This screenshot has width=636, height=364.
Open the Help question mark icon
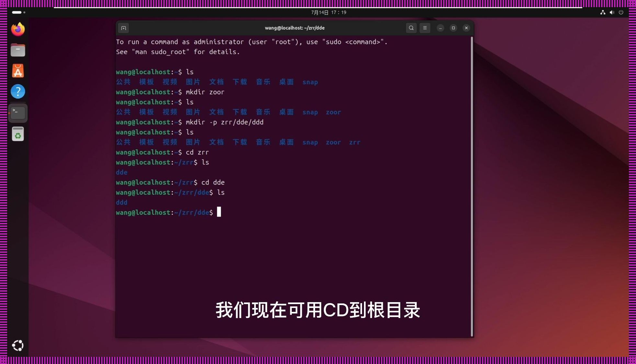pos(18,91)
